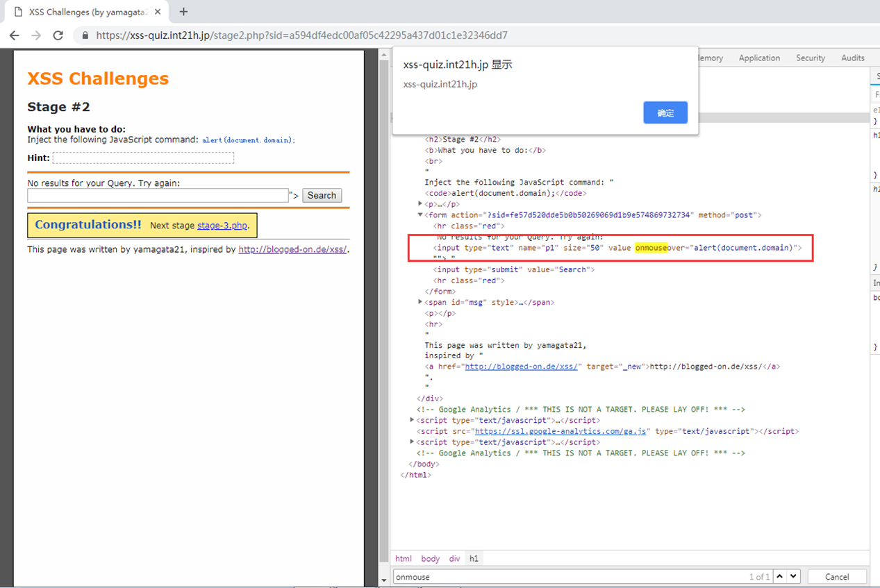The image size is (880, 588).
Task: Click the query text box on the page
Action: (x=158, y=196)
